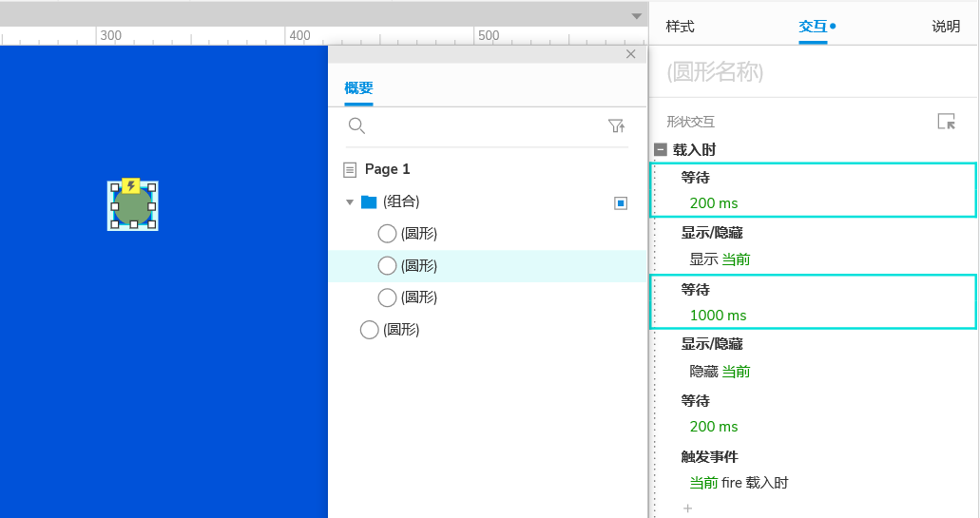Switch to the 说明 tab

click(x=946, y=27)
